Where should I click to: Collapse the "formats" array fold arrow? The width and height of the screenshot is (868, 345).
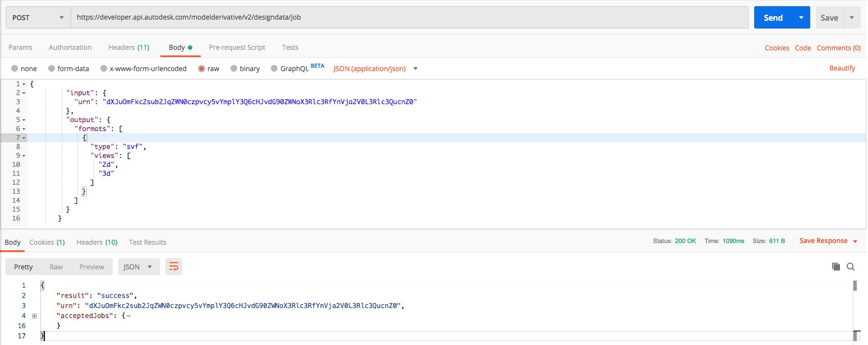pos(24,128)
